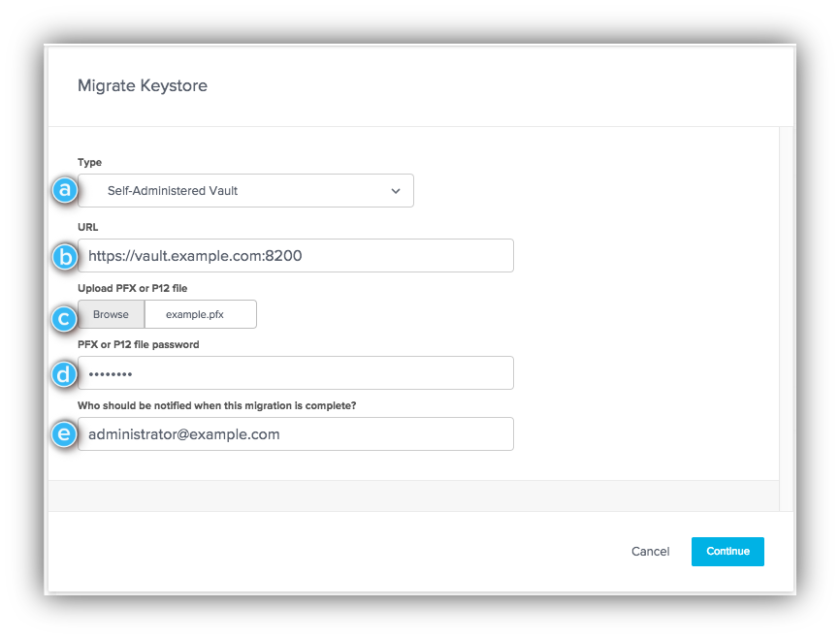The width and height of the screenshot is (840, 639).
Task: Click 'Who should be notified' label text
Action: point(216,405)
